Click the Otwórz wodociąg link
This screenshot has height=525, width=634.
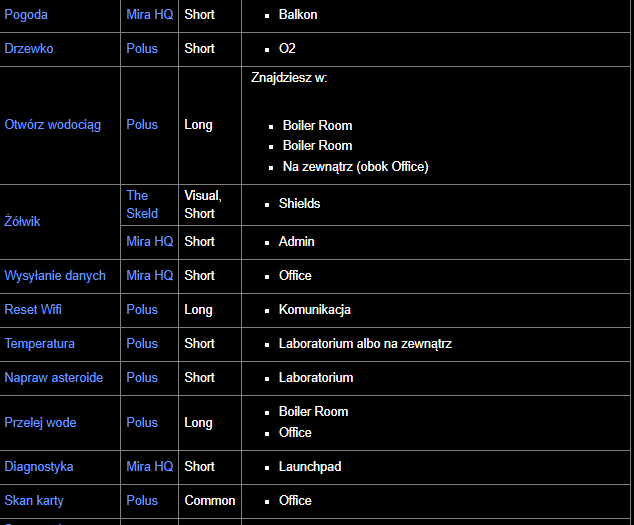click(53, 125)
